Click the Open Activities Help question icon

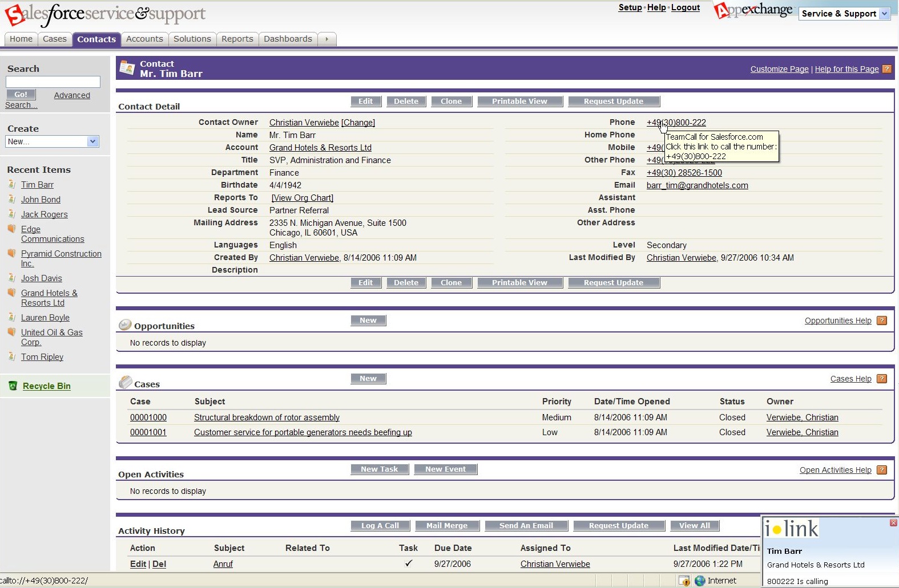click(882, 470)
